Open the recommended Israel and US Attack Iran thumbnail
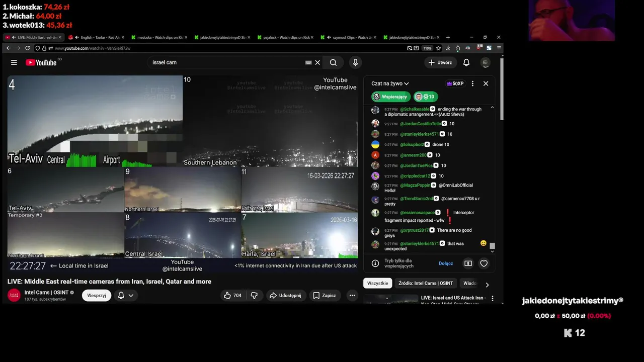This screenshot has height=362, width=644. 390,299
